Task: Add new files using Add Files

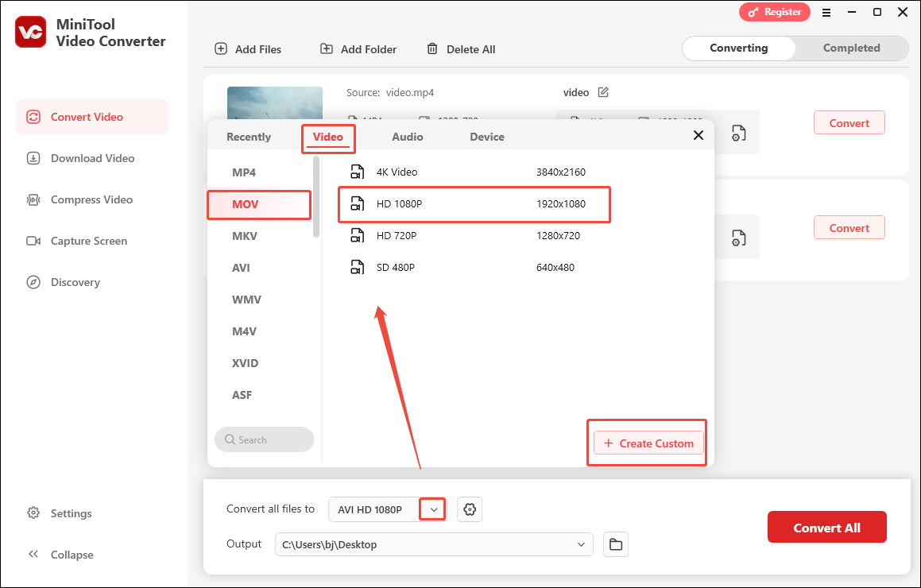Action: pos(248,48)
